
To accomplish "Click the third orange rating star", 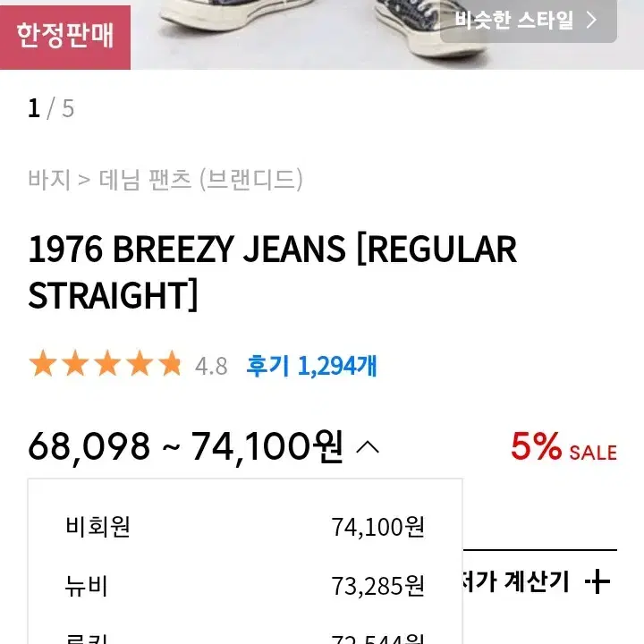I will [107, 363].
